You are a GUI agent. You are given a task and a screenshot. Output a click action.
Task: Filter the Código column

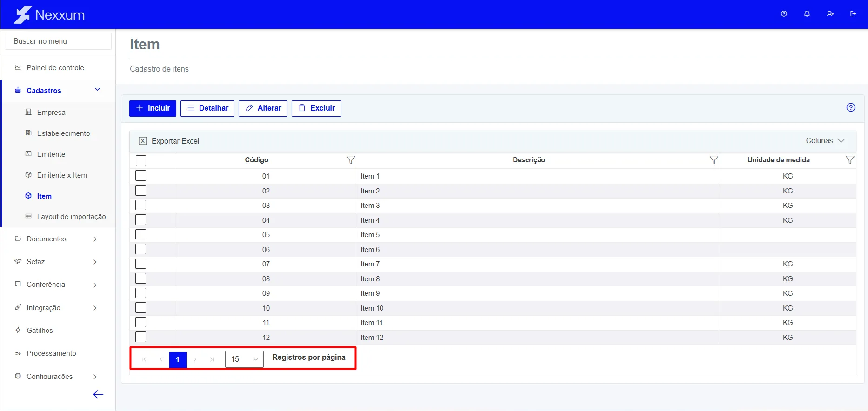[x=351, y=160]
